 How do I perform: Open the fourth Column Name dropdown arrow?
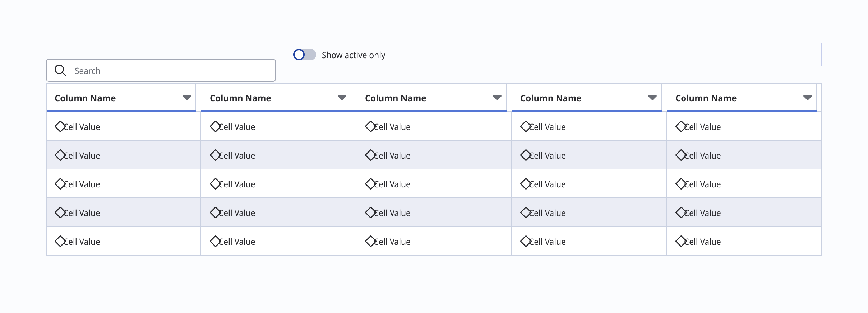pos(652,98)
